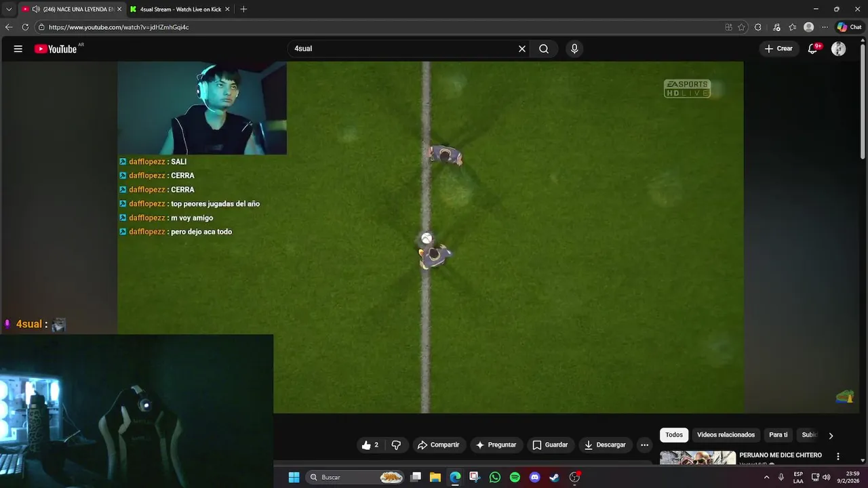Screen dimensions: 868x488
Task: Open Snipping Tool from taskbar
Action: point(475,477)
